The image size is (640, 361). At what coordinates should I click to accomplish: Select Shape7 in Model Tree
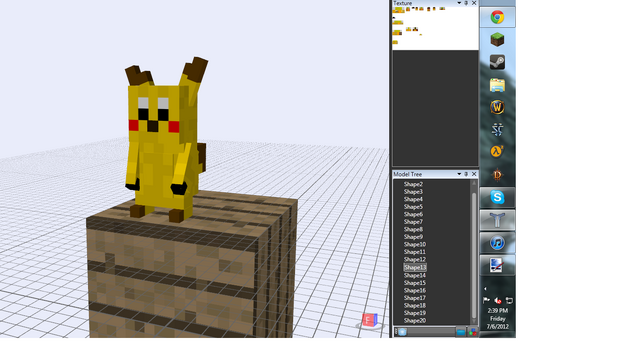click(413, 222)
